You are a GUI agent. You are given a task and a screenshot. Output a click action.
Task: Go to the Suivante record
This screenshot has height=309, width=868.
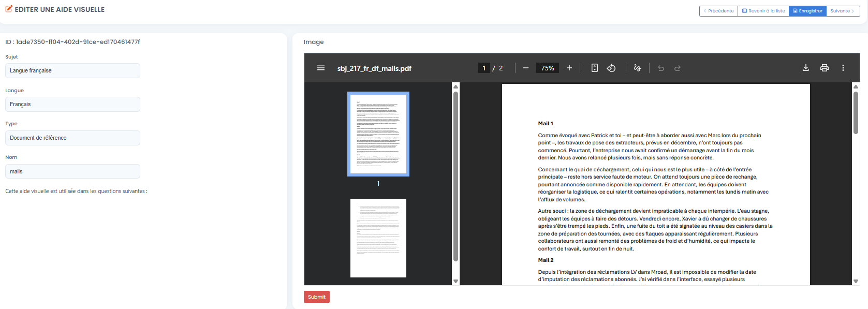843,11
